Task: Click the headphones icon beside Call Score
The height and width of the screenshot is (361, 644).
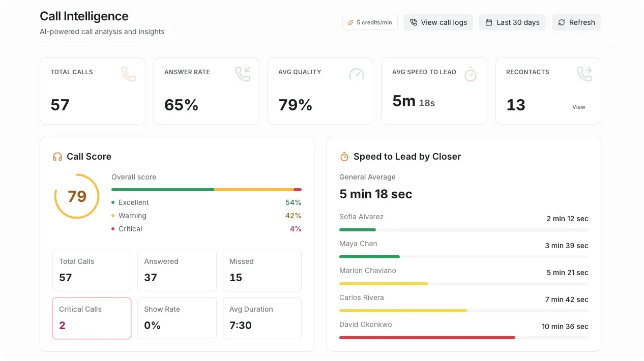Action: tap(57, 157)
